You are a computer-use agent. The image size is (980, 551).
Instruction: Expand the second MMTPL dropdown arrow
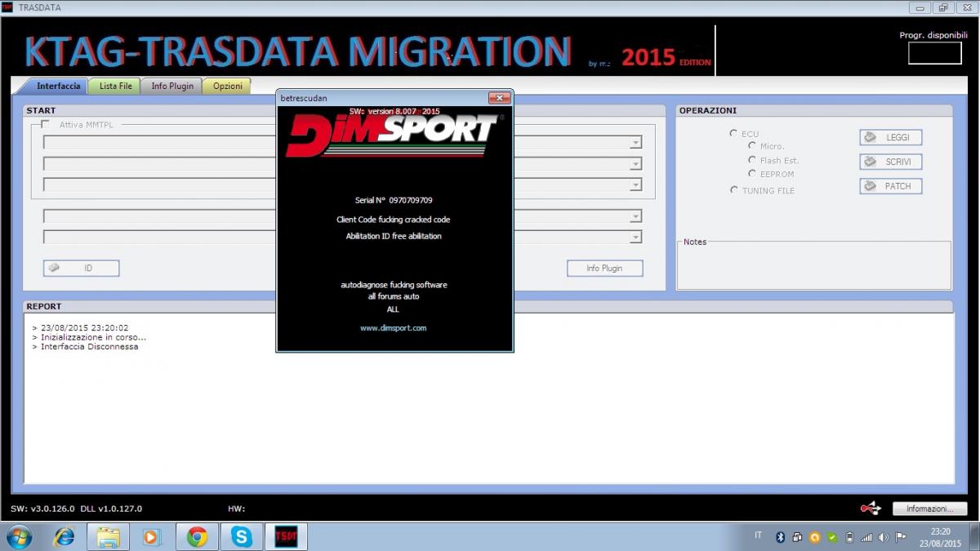pos(635,164)
